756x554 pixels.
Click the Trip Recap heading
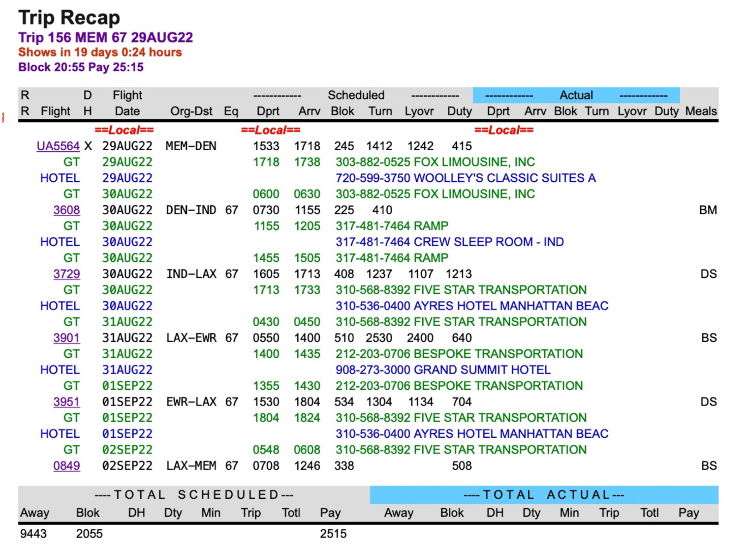click(x=69, y=17)
